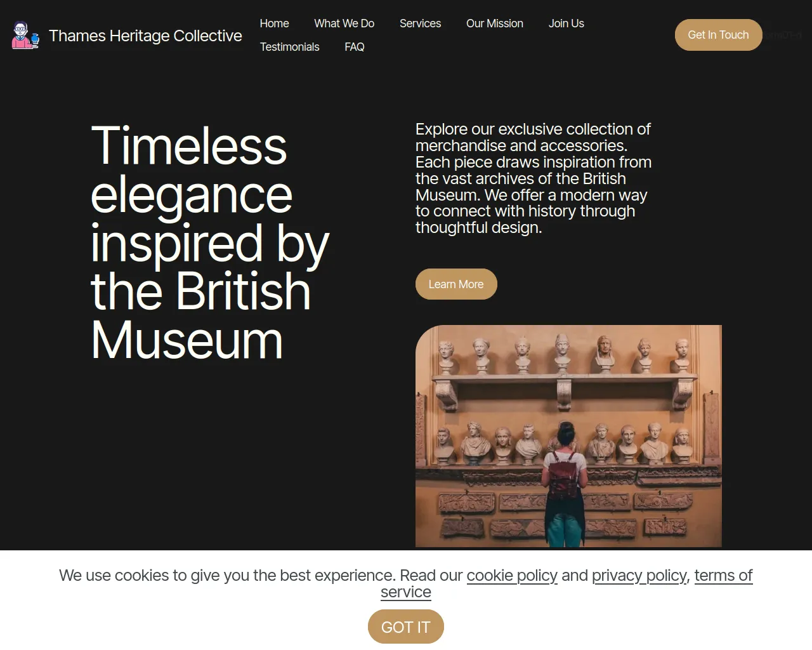This screenshot has width=812, height=650.
Task: Click the Thames Heritage Collective logo icon
Action: 25,36
